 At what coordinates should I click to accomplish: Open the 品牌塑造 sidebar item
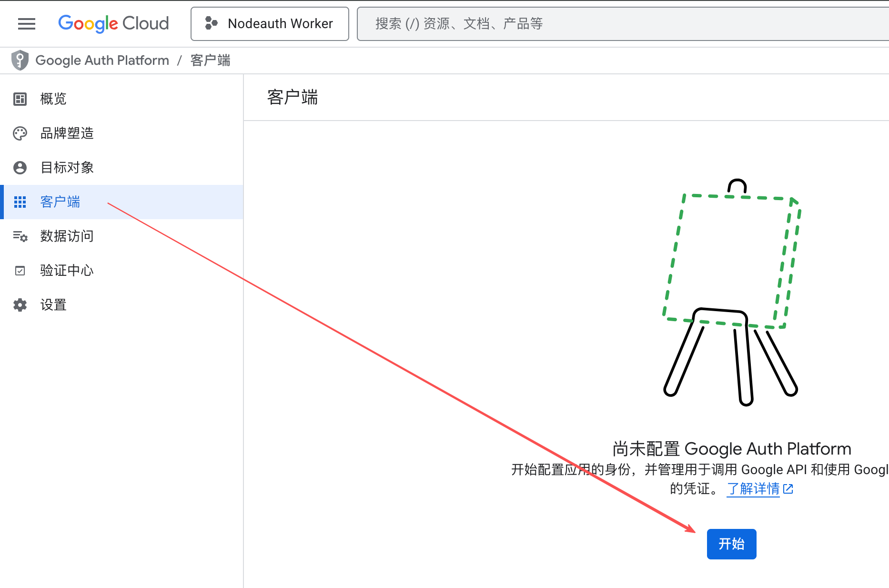67,133
